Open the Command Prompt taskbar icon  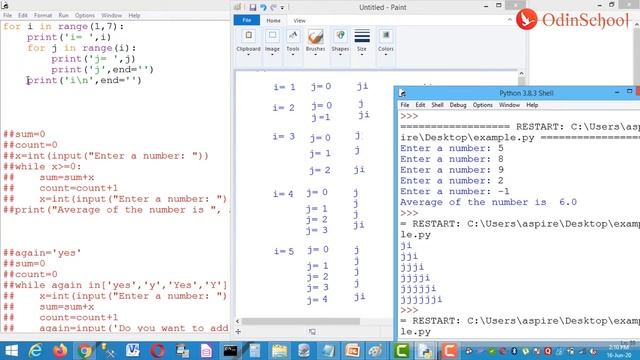click(x=230, y=351)
